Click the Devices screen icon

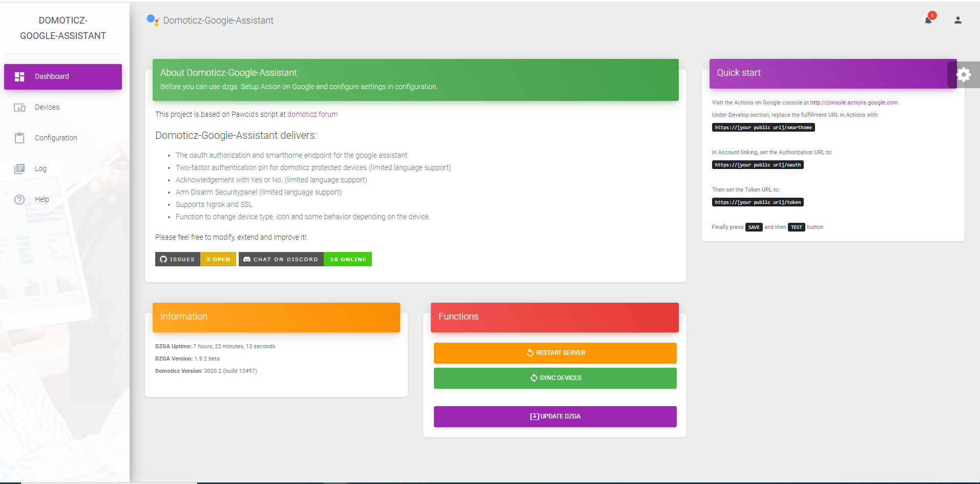pyautogui.click(x=19, y=108)
